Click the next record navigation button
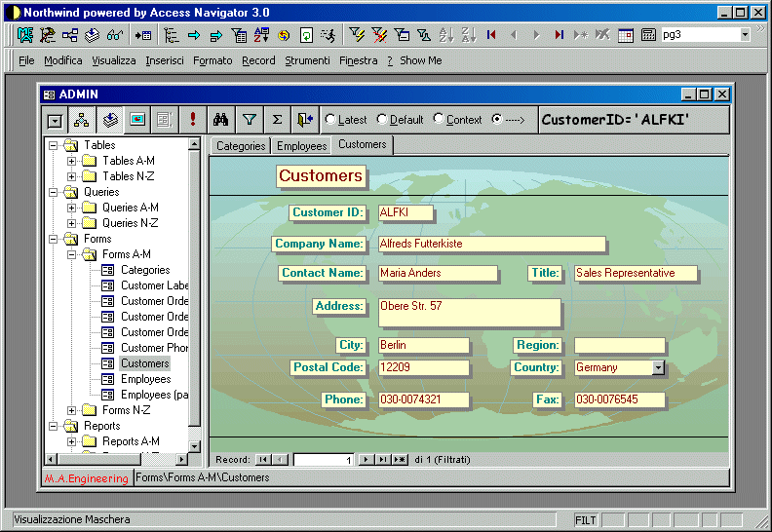 366,459
